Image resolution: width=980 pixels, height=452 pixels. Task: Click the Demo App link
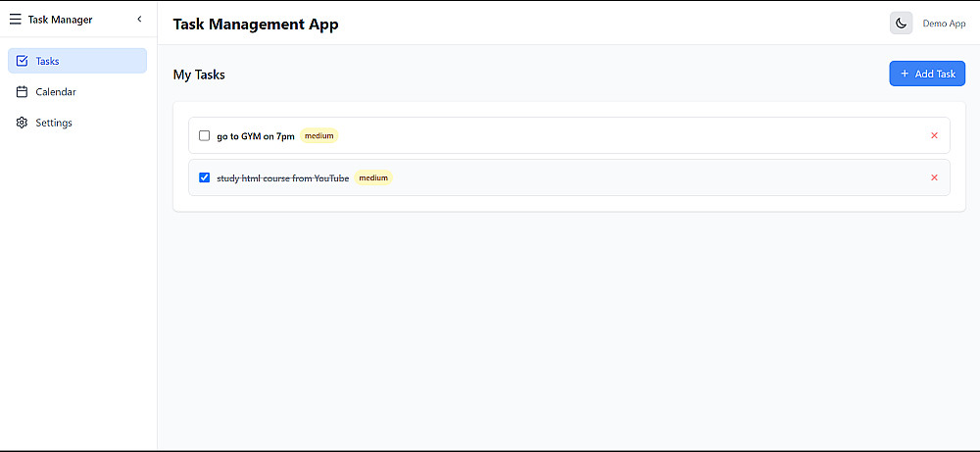click(944, 24)
